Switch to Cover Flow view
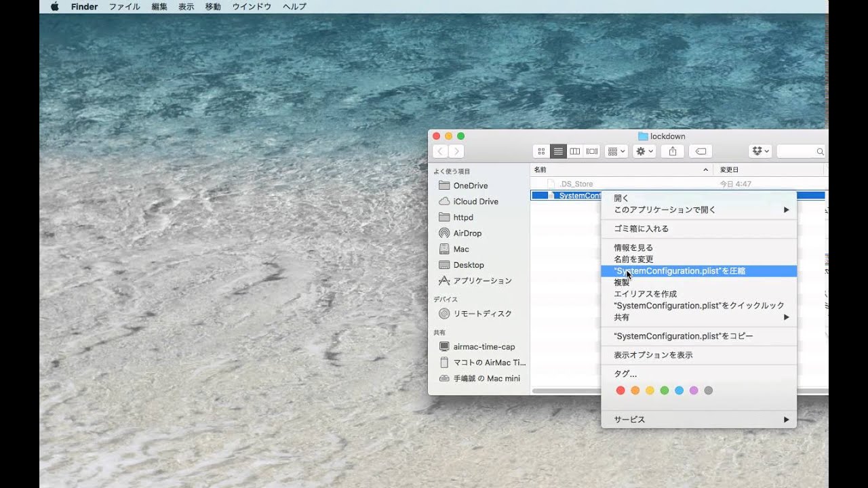Image resolution: width=868 pixels, height=488 pixels. tap(592, 151)
